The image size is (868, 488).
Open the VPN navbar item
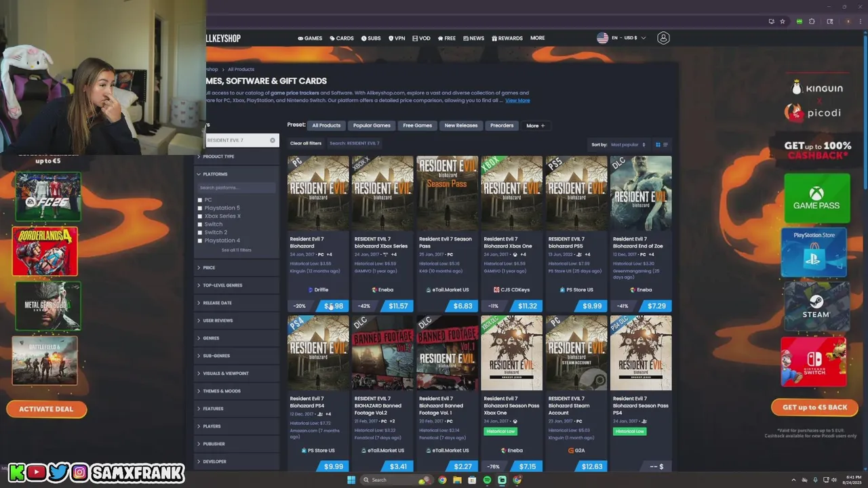click(397, 38)
